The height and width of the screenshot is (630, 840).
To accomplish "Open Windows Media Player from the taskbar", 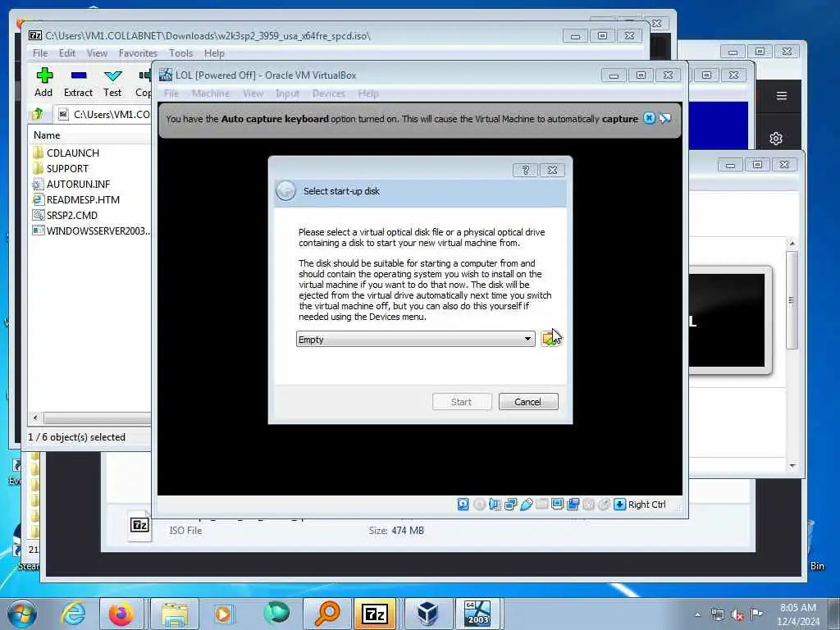I will (223, 614).
